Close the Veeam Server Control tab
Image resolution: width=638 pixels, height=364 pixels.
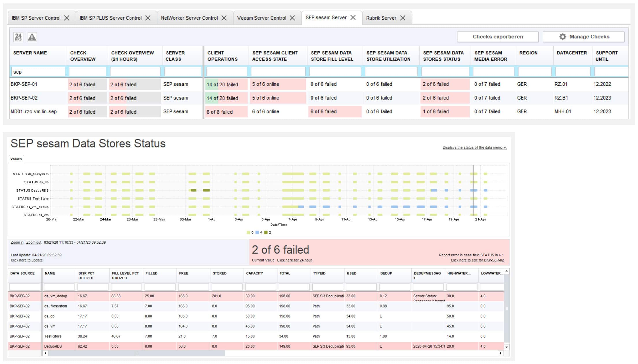(x=292, y=18)
